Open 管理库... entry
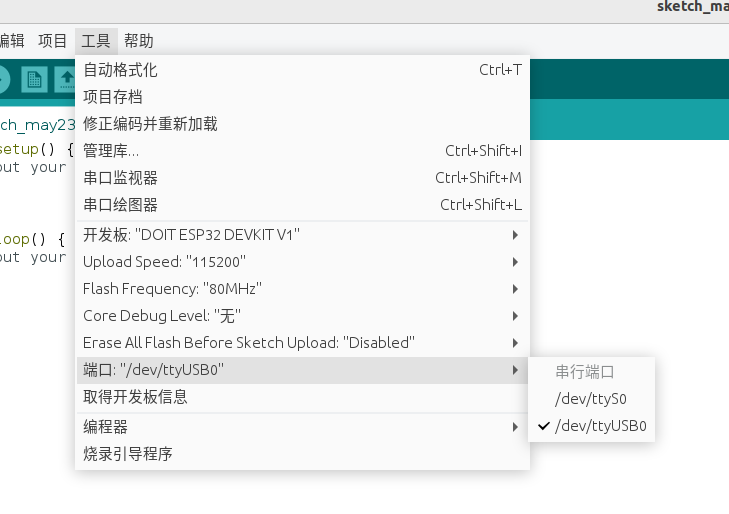The width and height of the screenshot is (729, 514). point(302,151)
